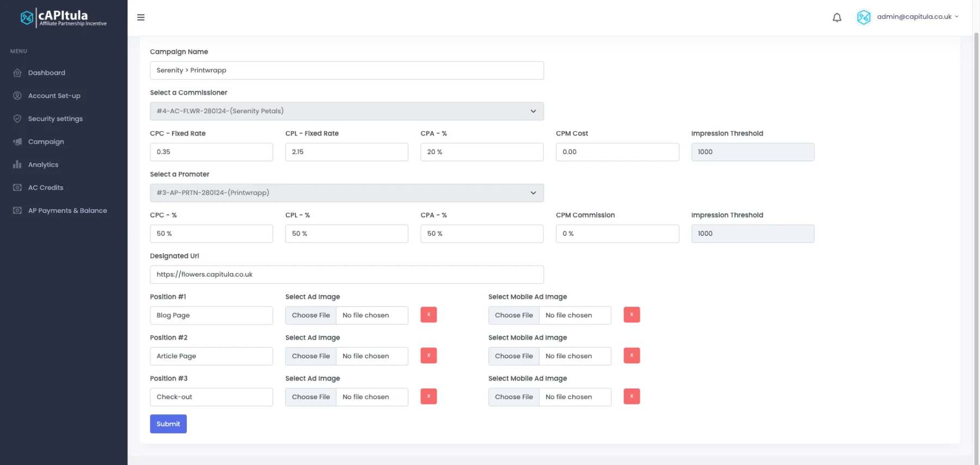Remove Position #3 mobile ad image
Image resolution: width=980 pixels, height=465 pixels.
coord(632,396)
